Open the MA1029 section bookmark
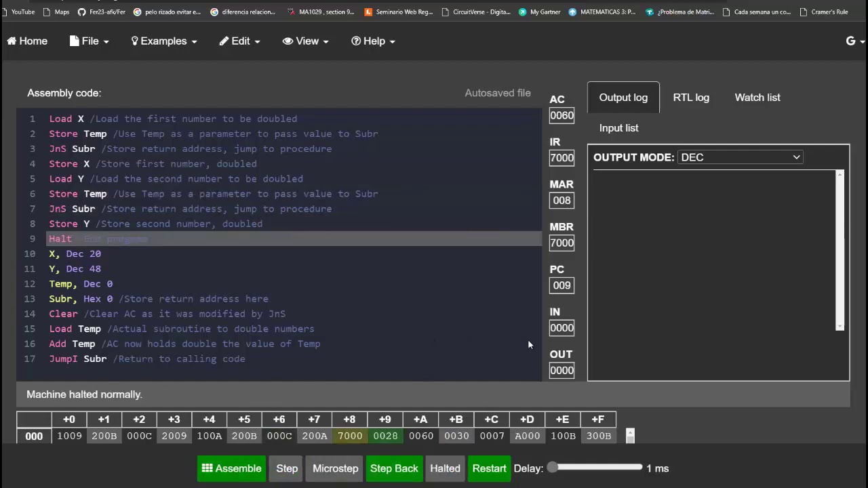The image size is (868, 488). [321, 12]
